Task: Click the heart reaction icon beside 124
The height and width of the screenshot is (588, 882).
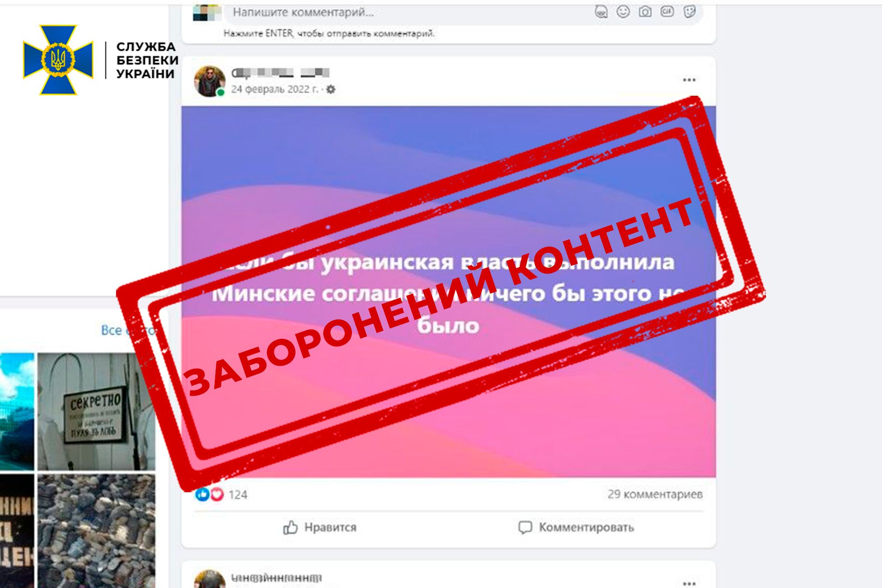Action: [x=217, y=494]
